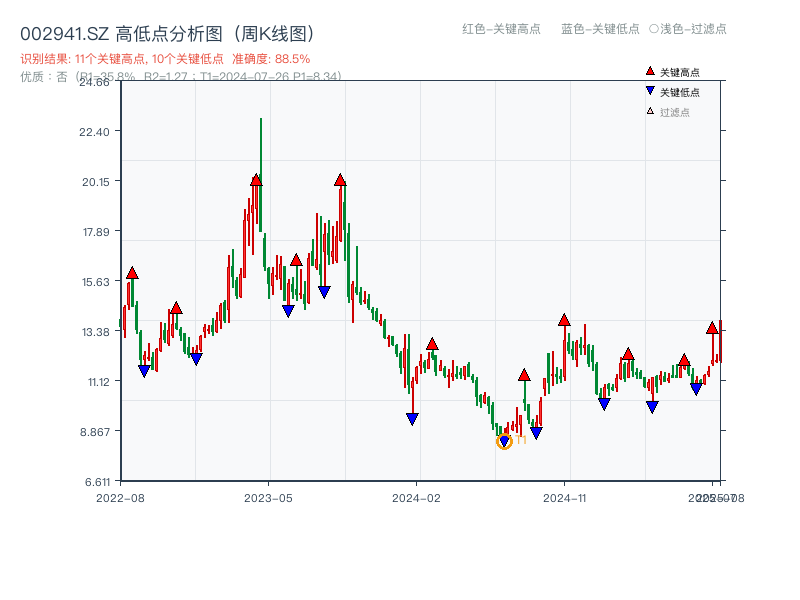The image size is (800, 600).
Task: Click the red 关键高点 triangle in the legend
Action: [649, 72]
